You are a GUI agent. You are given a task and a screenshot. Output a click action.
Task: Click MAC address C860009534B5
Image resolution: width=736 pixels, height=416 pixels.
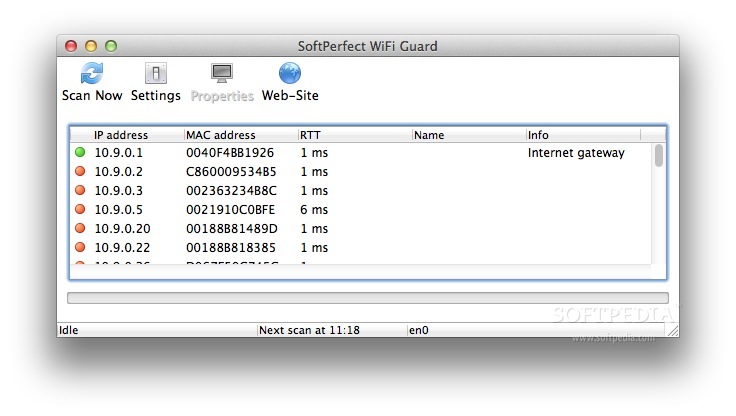231,172
